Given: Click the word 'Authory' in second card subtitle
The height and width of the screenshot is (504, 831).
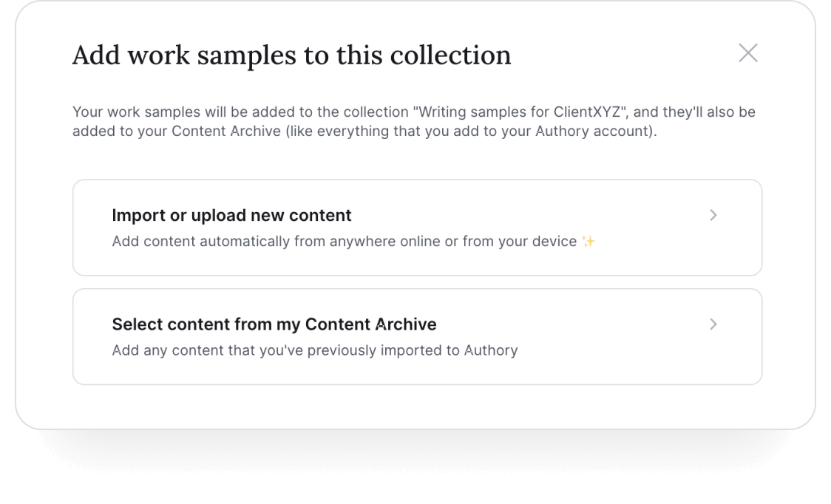Looking at the screenshot, I should tap(492, 351).
